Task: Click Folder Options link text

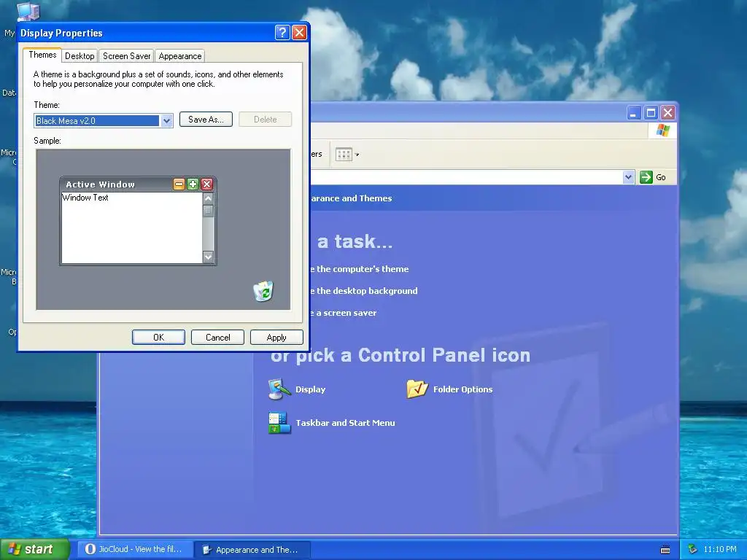Action: (x=463, y=389)
